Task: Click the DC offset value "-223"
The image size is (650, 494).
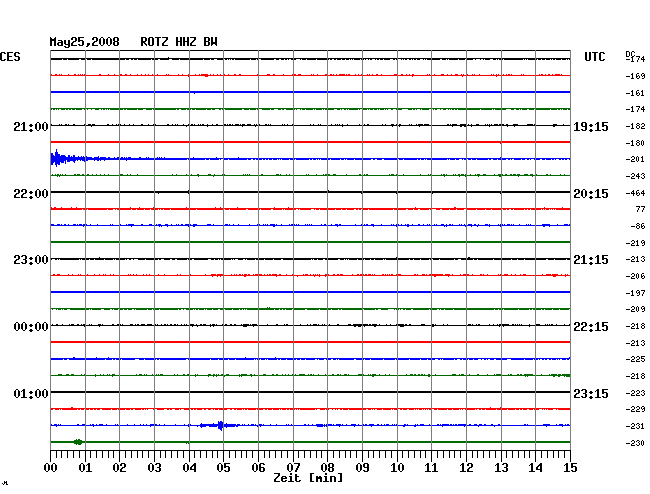Action: pos(635,393)
